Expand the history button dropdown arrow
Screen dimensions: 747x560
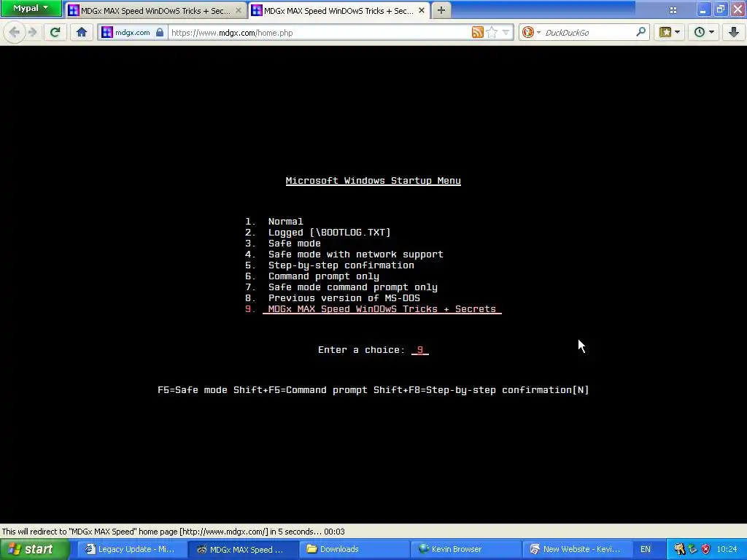711,32
